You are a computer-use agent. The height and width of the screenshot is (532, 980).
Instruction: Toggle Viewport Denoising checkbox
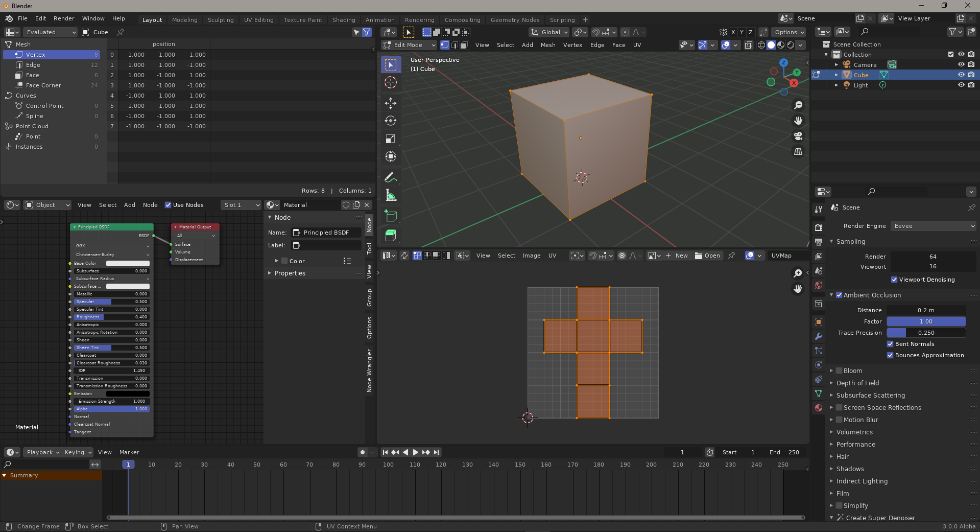click(x=894, y=280)
